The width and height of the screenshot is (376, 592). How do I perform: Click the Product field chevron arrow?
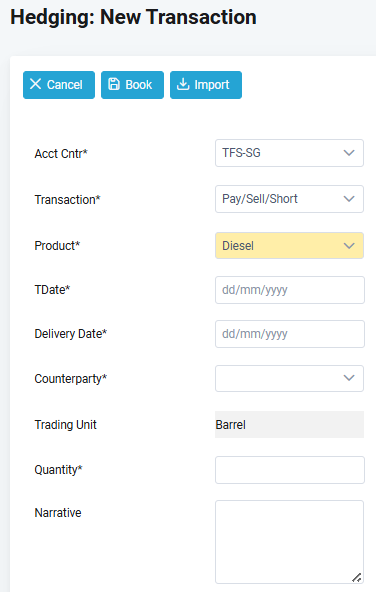pos(349,246)
